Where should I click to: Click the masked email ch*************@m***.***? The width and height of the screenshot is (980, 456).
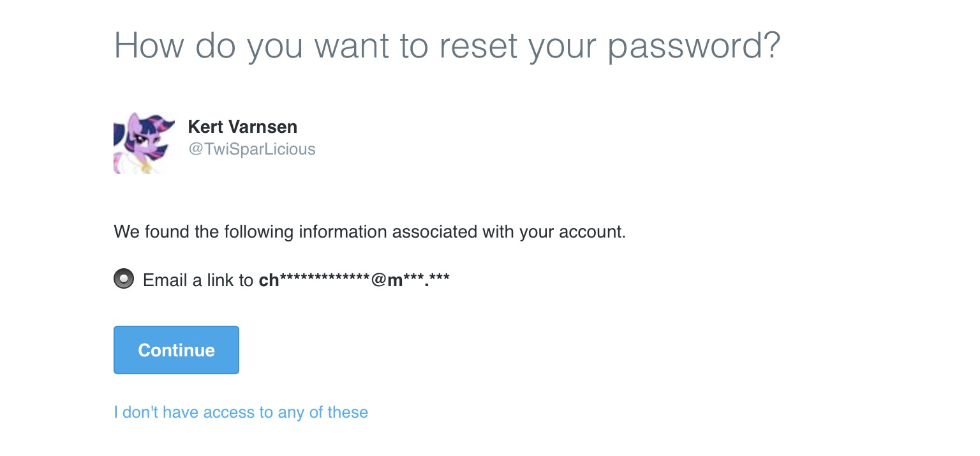[354, 280]
